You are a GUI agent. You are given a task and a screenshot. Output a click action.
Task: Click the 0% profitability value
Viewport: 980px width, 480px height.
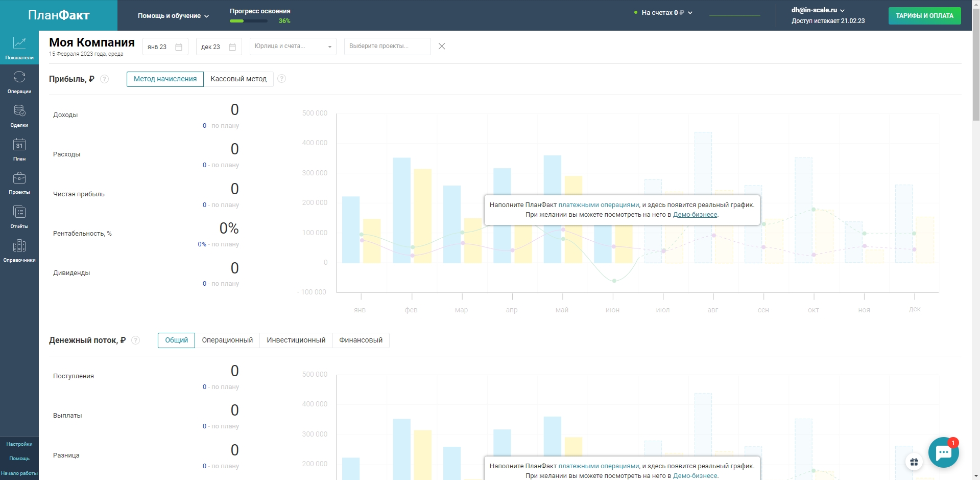tap(229, 228)
